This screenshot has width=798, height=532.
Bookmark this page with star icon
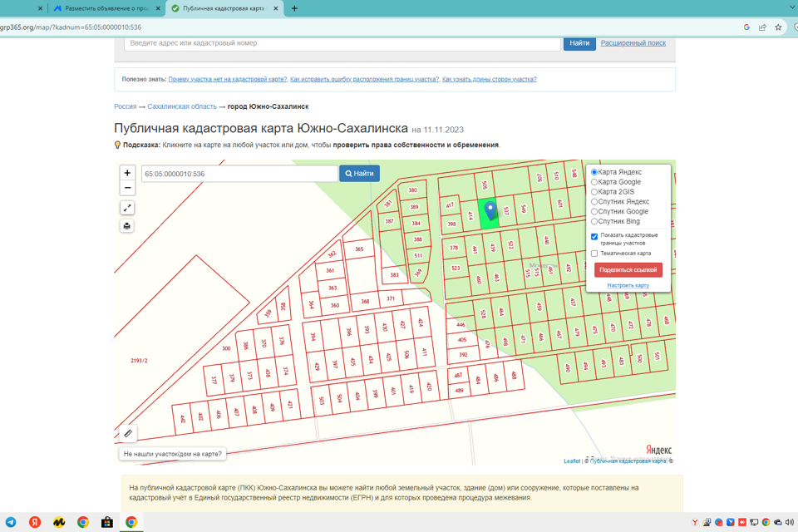coord(778,27)
